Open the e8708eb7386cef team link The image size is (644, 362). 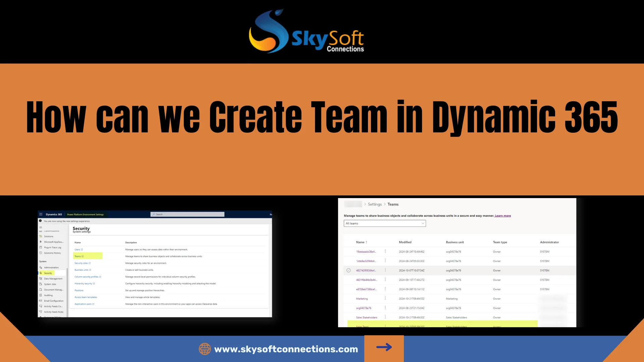coord(366,289)
